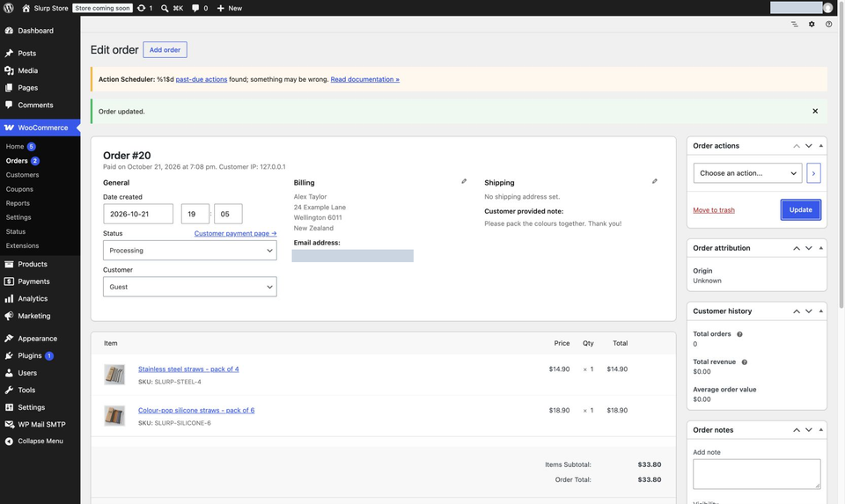The height and width of the screenshot is (504, 845).
Task: Open WooCommerce Extensions submenu
Action: 22,245
